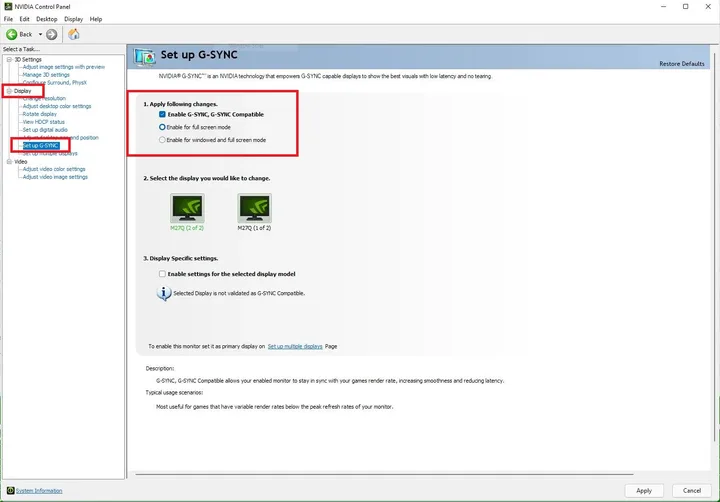Image resolution: width=720 pixels, height=502 pixels.
Task: Toggle Enable G-SYNC, G-SYNC Compatible checkbox
Action: [163, 115]
